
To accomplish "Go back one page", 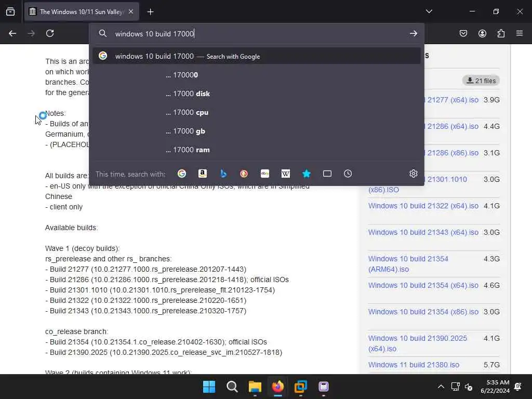I will tap(12, 33).
